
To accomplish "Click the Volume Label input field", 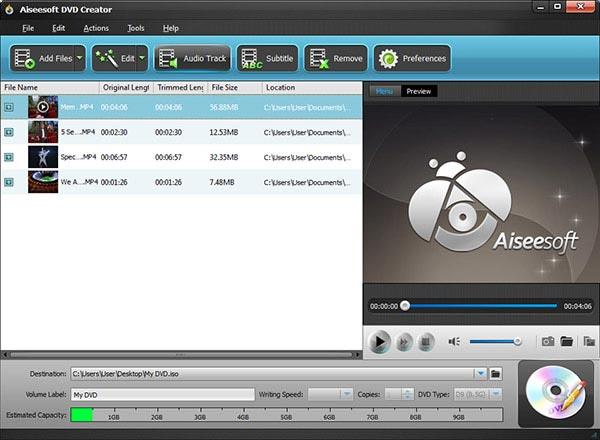I will (x=163, y=394).
